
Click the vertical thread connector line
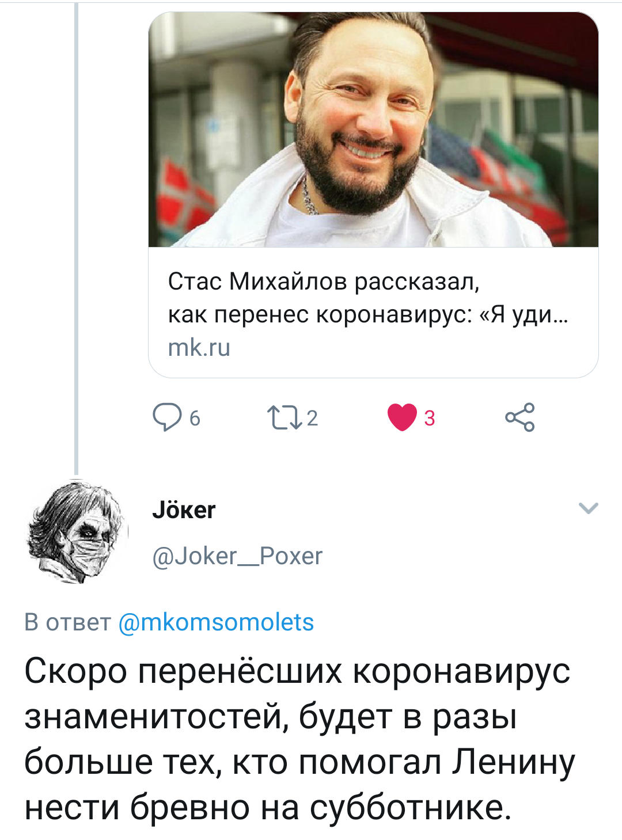point(76,230)
